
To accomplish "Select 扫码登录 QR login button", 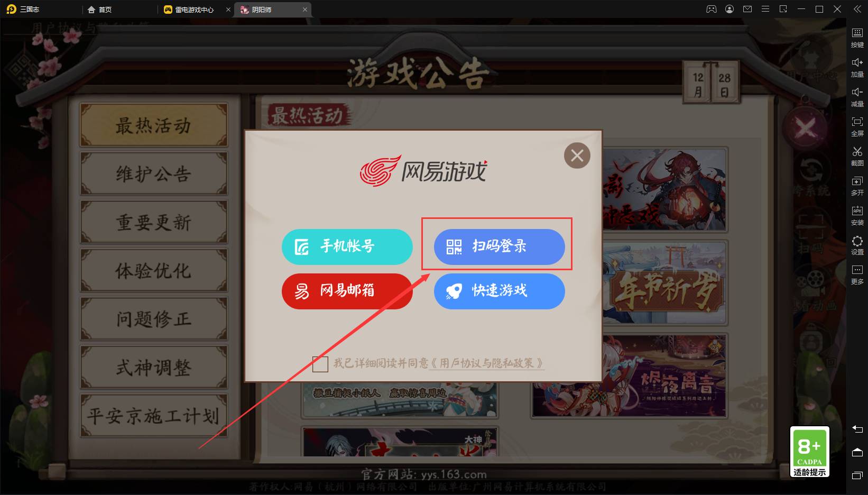I will [499, 246].
